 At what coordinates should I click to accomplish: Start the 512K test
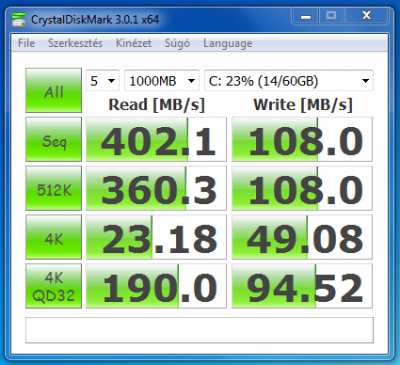point(54,188)
